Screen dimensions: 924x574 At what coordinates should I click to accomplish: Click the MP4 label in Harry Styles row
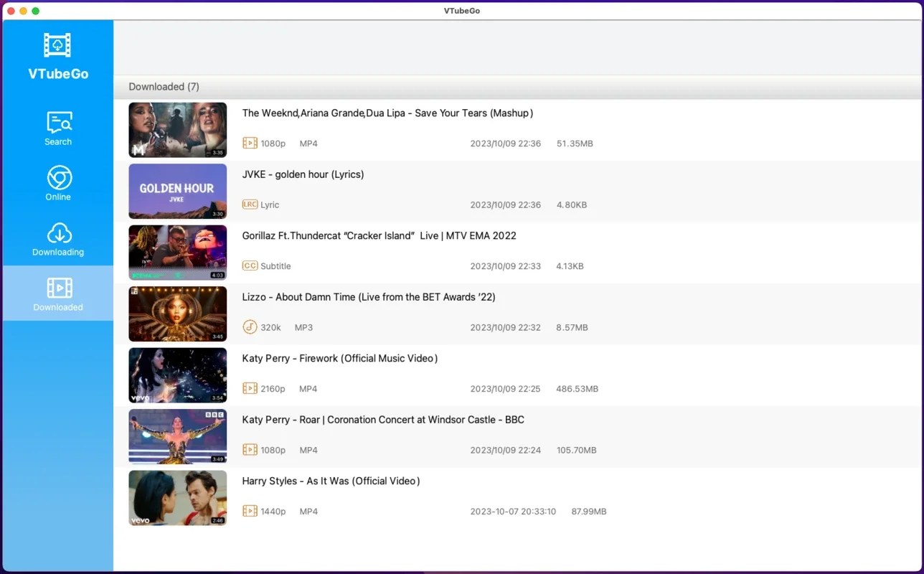pos(308,512)
